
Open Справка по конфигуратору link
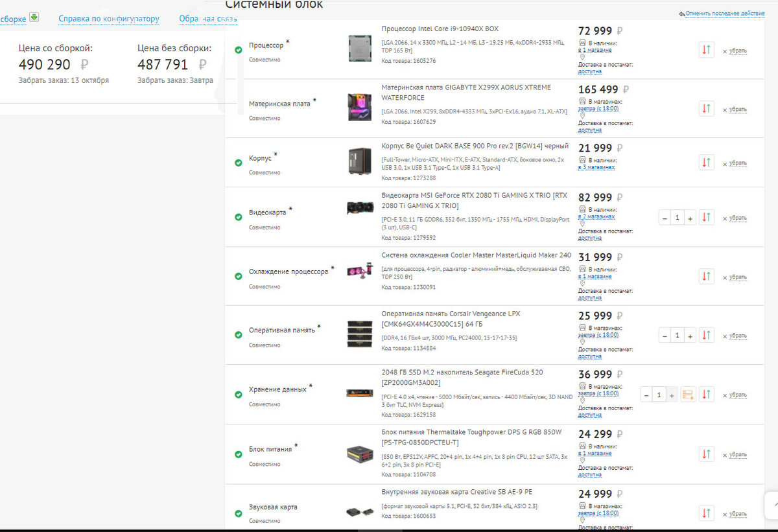pyautogui.click(x=109, y=19)
